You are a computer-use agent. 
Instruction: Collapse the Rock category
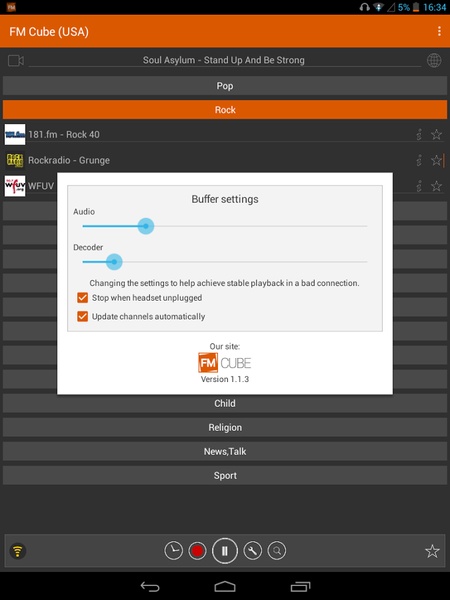click(225, 110)
